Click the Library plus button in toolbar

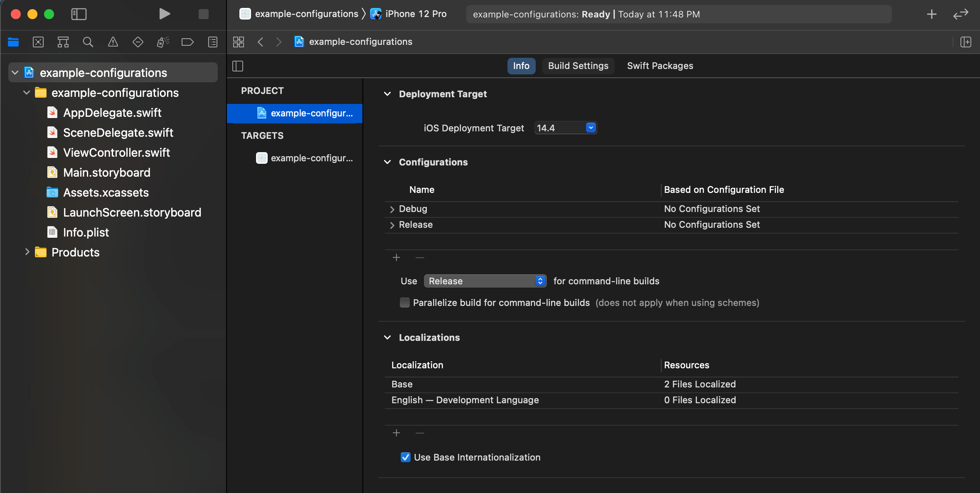[931, 14]
